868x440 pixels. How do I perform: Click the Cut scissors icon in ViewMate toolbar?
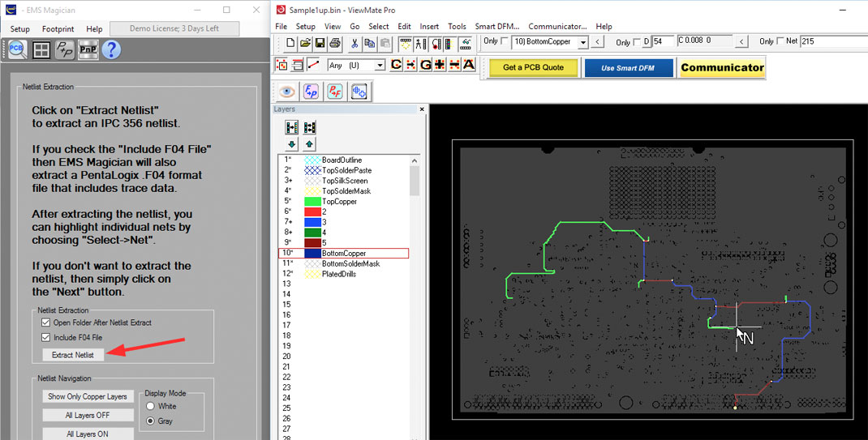pyautogui.click(x=355, y=43)
